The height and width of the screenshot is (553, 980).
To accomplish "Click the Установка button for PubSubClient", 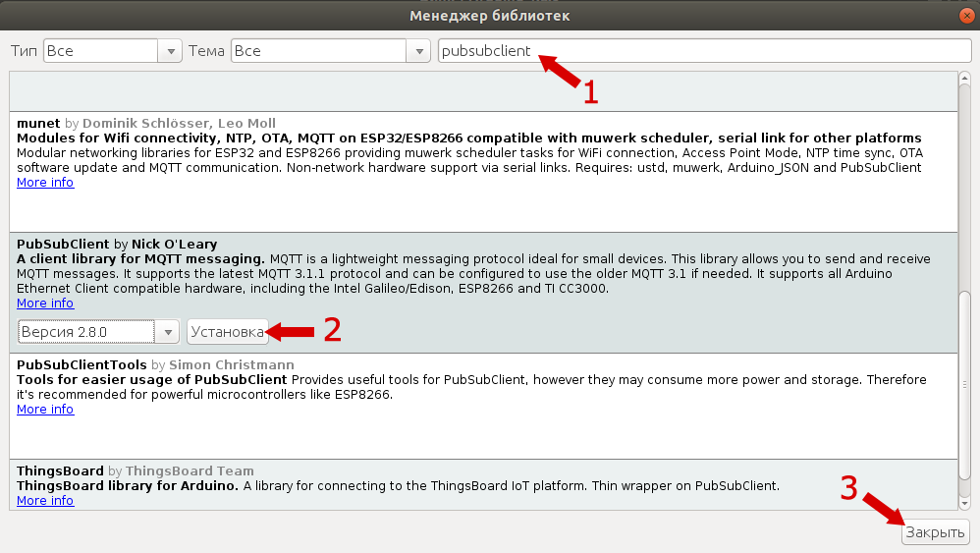I will (x=228, y=332).
